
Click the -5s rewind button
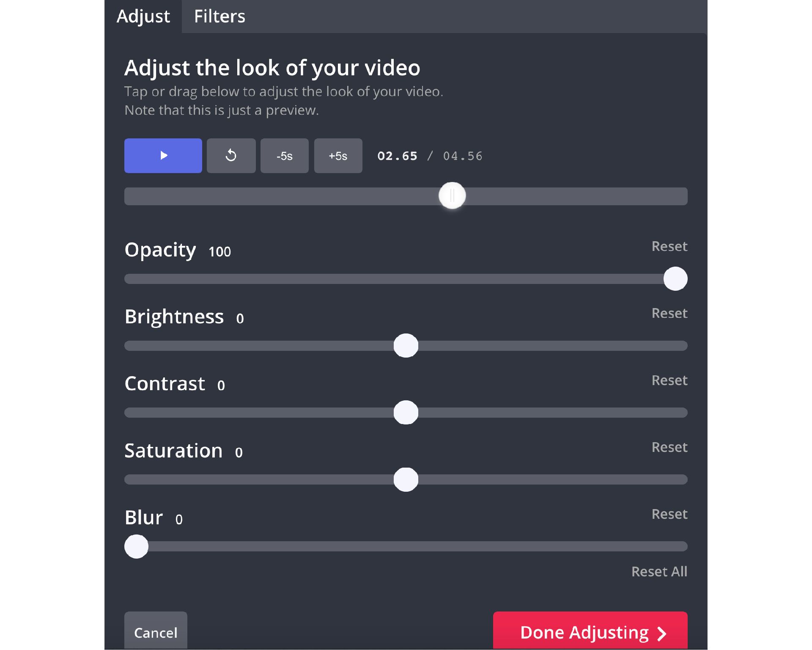click(284, 155)
